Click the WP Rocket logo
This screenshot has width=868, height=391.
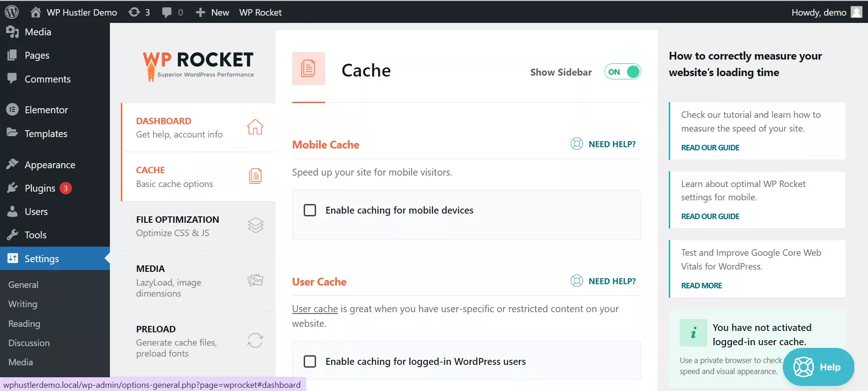pos(198,66)
